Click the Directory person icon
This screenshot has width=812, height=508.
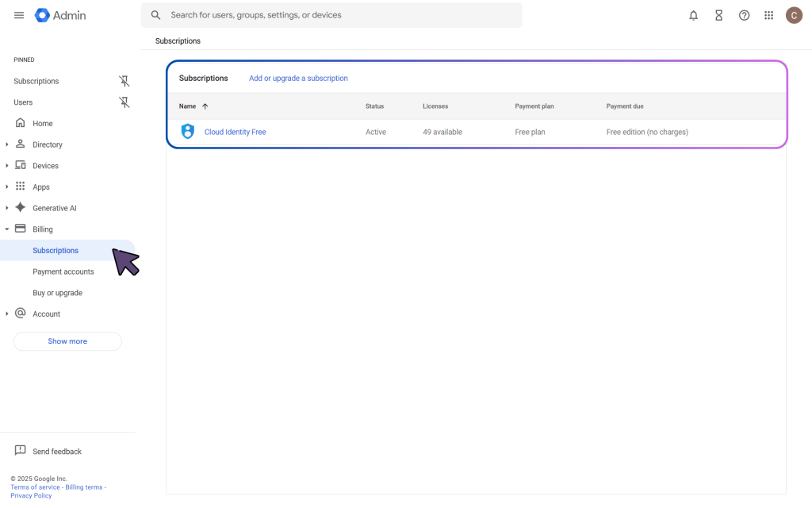click(20, 144)
